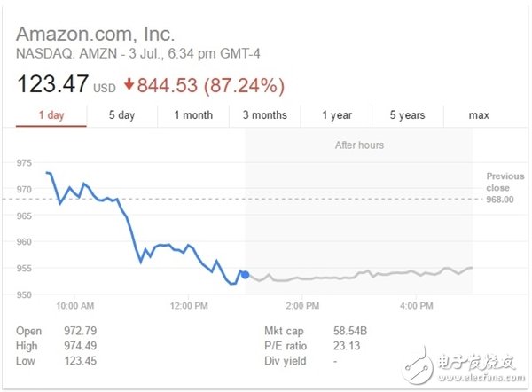Image resolution: width=532 pixels, height=392 pixels.
Task: Select the max range tab
Action: tap(479, 115)
